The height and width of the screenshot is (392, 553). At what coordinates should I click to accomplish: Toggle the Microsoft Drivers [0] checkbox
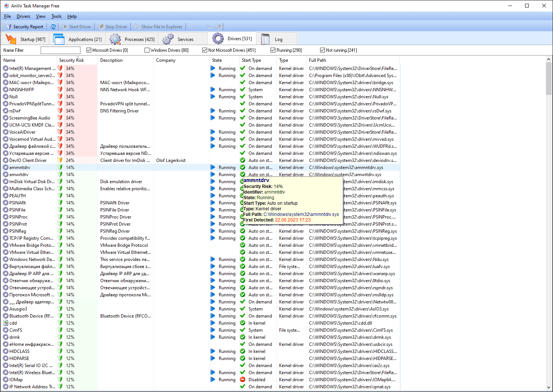click(89, 50)
